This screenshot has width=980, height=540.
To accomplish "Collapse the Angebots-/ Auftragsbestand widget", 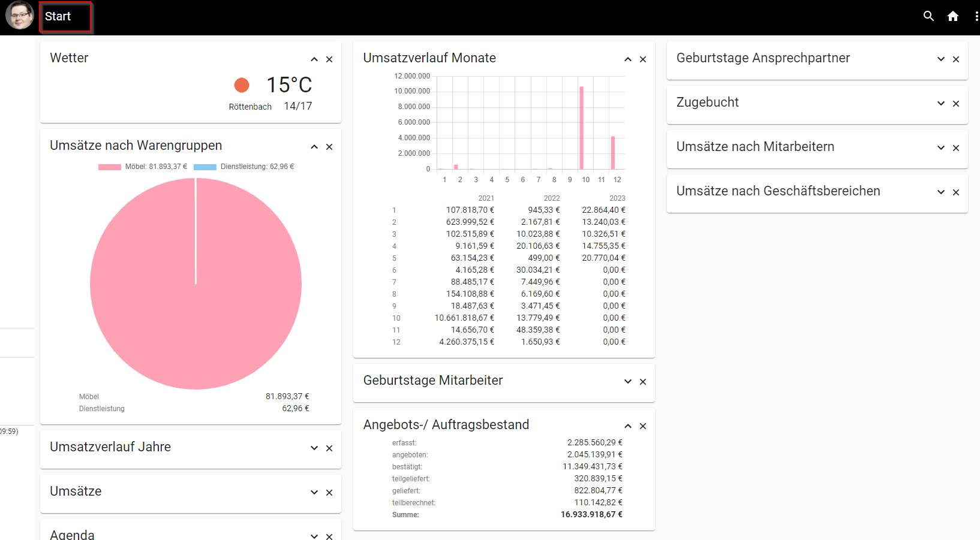I will click(x=627, y=426).
